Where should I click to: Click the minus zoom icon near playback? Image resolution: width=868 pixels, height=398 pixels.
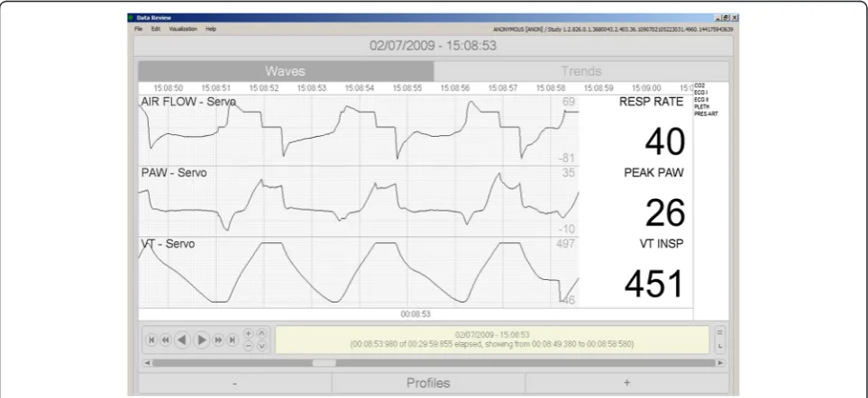(x=249, y=346)
